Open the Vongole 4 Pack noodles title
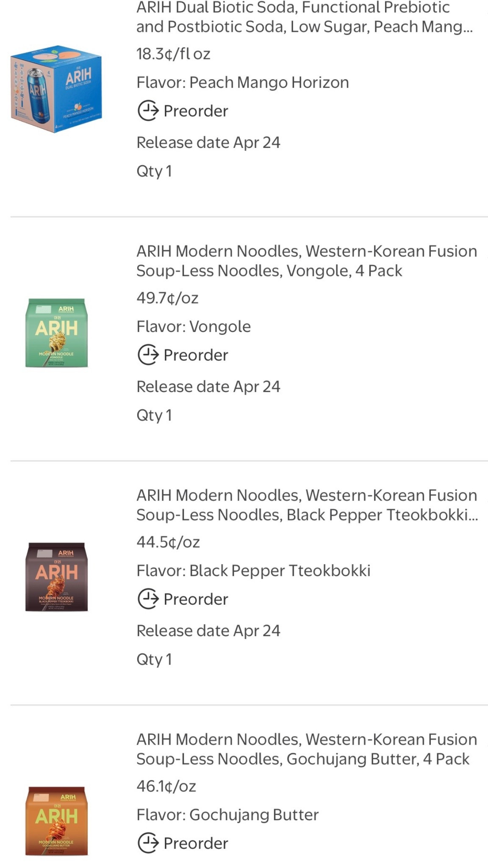The height and width of the screenshot is (868, 488). click(307, 261)
